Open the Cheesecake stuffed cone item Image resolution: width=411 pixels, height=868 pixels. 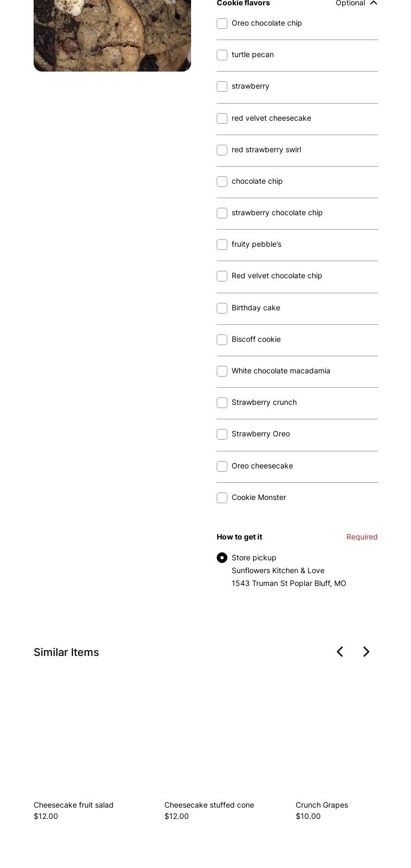tap(209, 805)
